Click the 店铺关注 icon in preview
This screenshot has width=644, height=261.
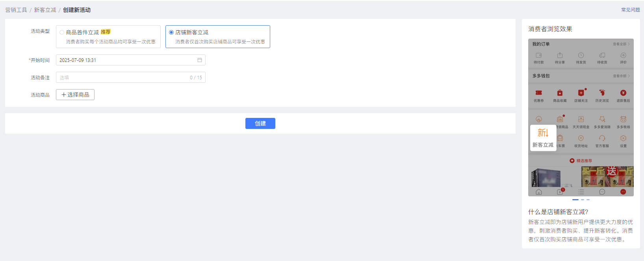coord(581,95)
